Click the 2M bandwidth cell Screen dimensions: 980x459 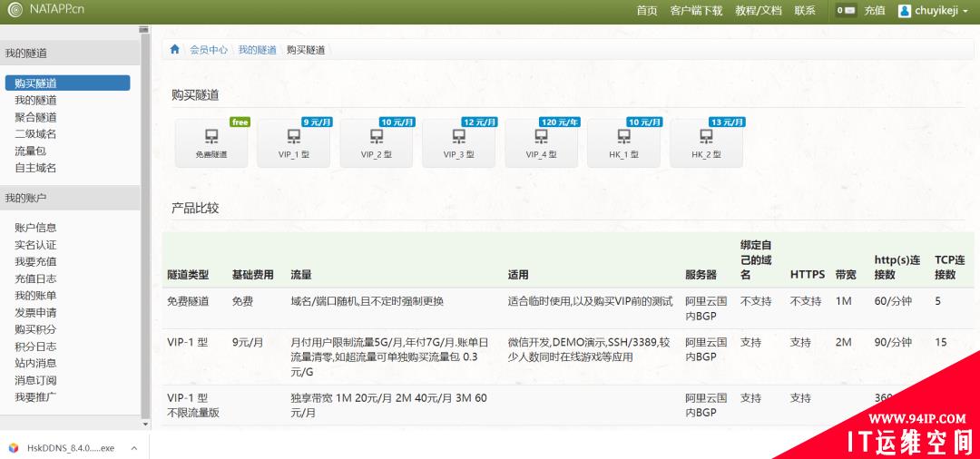click(843, 342)
